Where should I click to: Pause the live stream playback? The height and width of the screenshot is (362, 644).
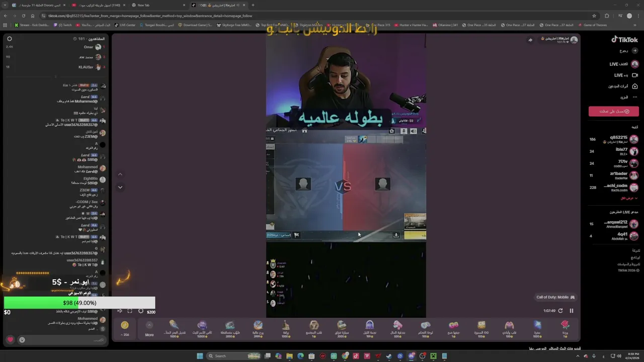click(x=571, y=311)
